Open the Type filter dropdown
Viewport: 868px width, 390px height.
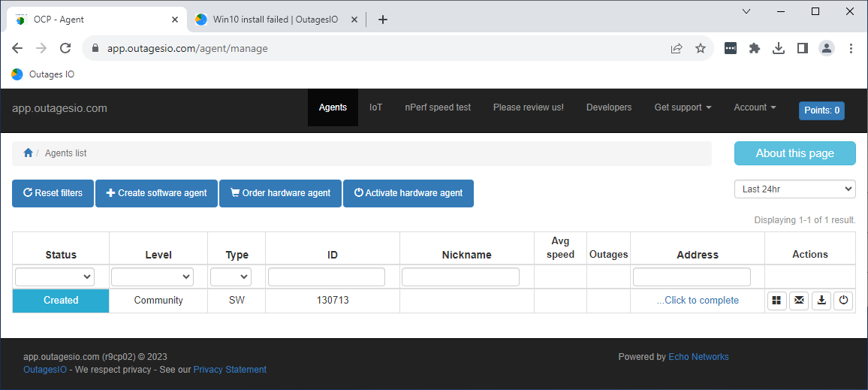tap(231, 277)
